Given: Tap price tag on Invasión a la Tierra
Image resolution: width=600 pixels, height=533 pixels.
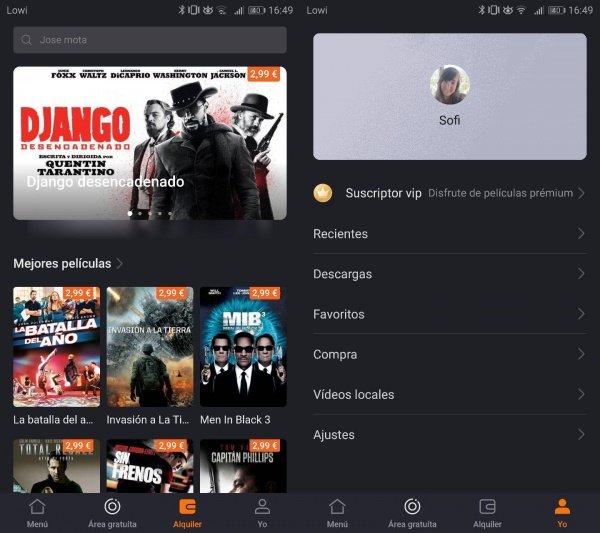Looking at the screenshot, I should tap(171, 293).
